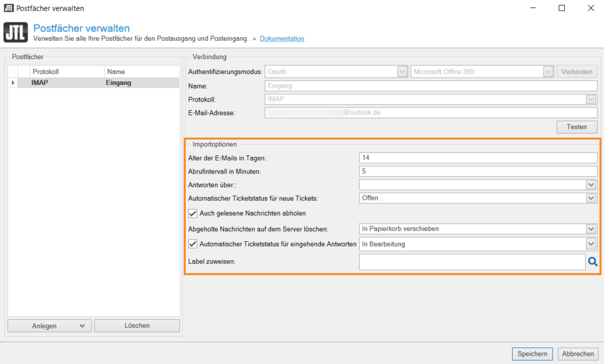604x364 pixels.
Task: Open the 'In Papierkorb verschieben' dropdown
Action: [x=592, y=229]
